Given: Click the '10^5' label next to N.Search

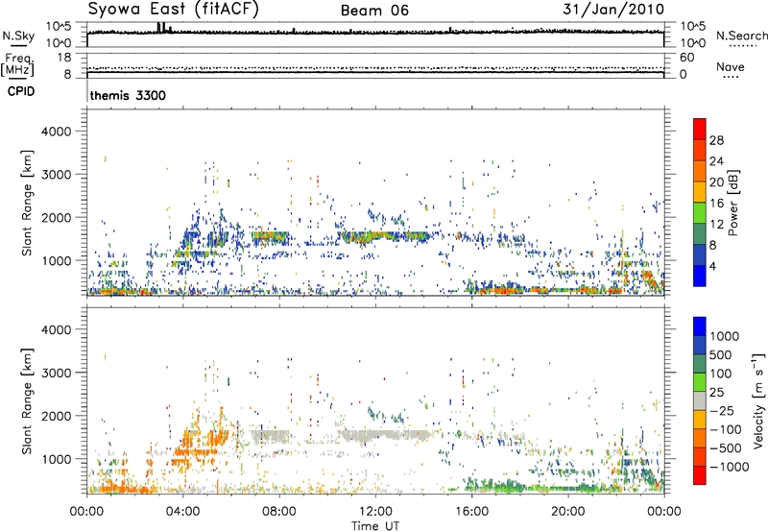Looking at the screenshot, I should [x=692, y=27].
